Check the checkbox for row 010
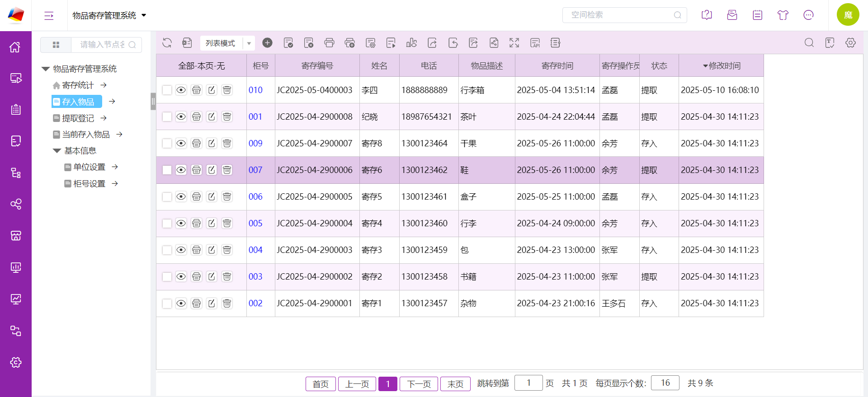 pos(167,90)
